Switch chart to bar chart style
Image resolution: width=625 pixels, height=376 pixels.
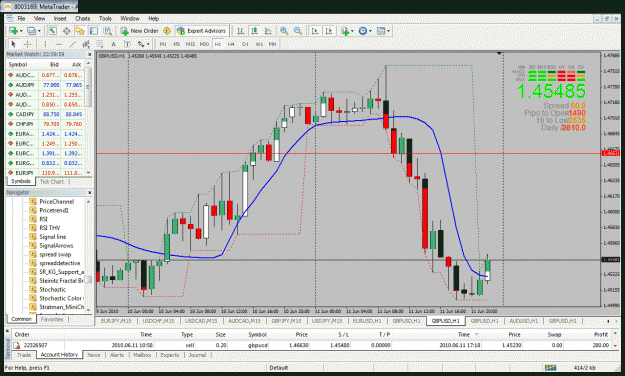tap(241, 31)
